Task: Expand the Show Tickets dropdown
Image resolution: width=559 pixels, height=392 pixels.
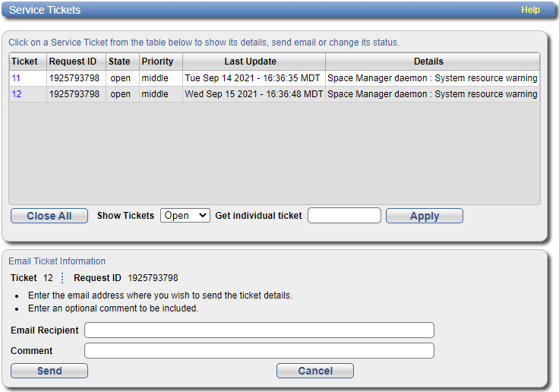Action: coord(185,216)
